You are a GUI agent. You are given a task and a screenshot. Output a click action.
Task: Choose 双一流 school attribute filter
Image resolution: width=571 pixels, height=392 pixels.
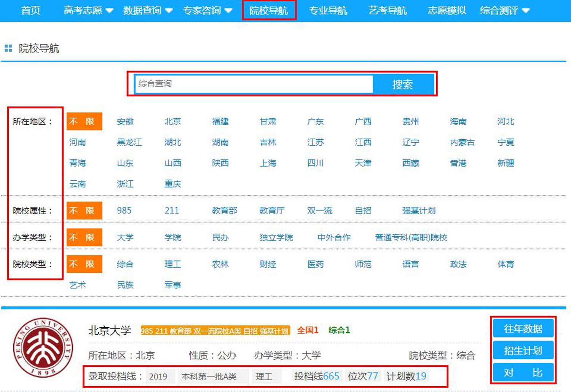(319, 210)
